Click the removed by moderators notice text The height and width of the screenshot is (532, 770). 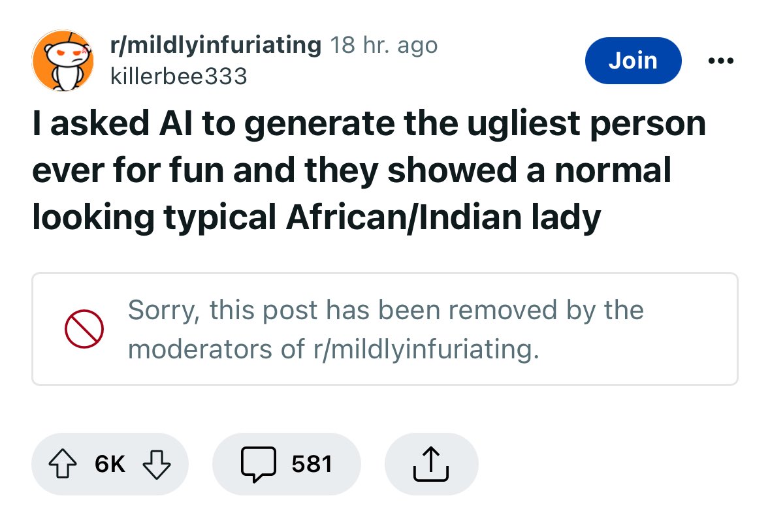385,329
